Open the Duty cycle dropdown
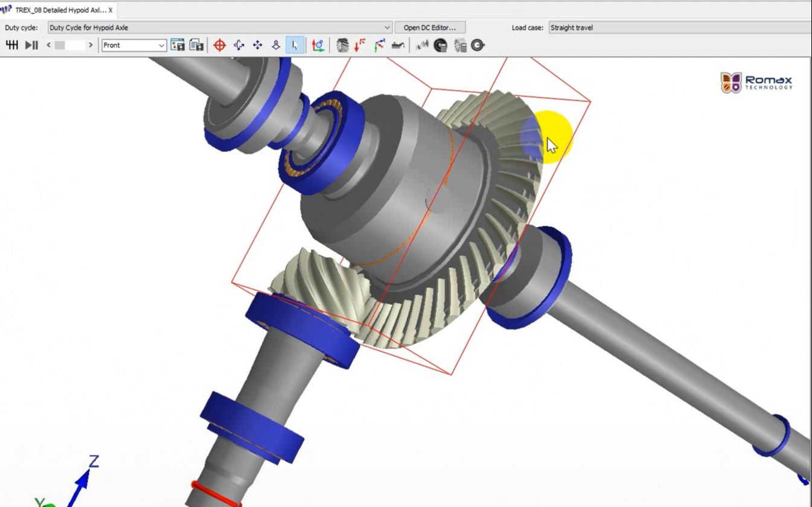The image size is (812, 507). [x=220, y=27]
